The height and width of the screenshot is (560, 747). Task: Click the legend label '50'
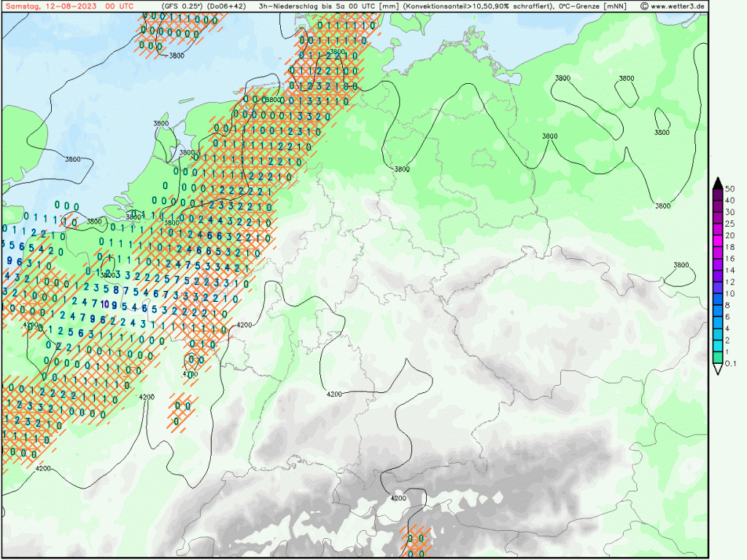point(730,188)
